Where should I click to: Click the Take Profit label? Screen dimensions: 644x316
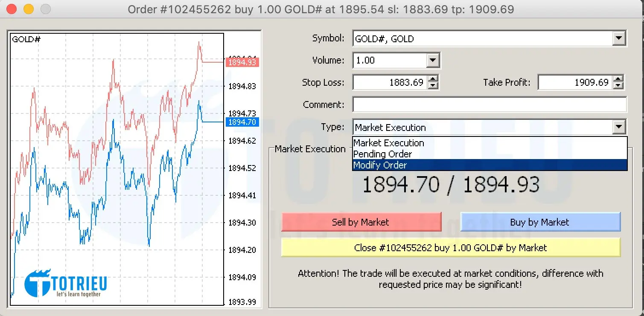[507, 83]
